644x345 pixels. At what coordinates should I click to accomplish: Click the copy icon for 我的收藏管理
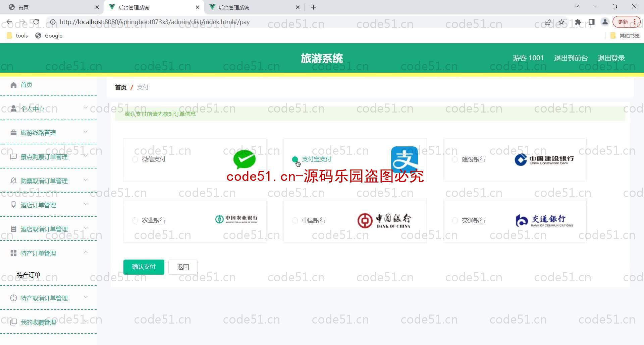point(13,322)
